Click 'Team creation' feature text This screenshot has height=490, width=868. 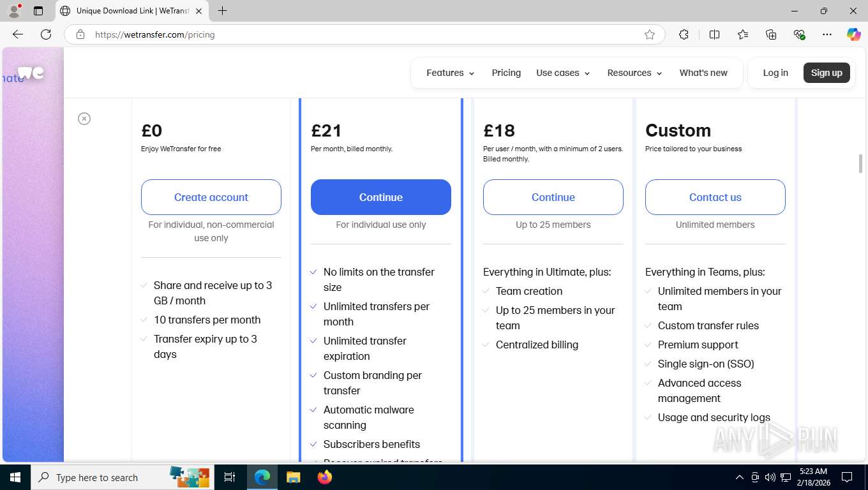coord(529,291)
